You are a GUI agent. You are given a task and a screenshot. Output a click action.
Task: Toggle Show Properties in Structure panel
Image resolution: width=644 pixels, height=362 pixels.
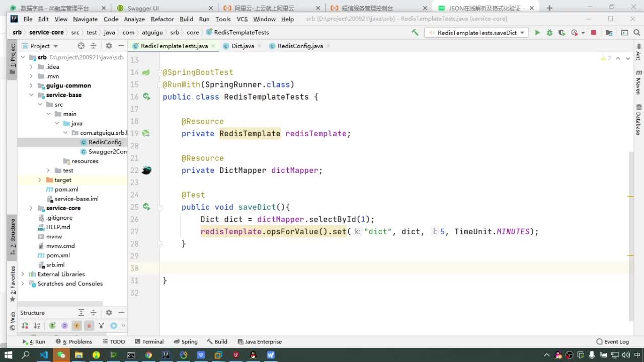point(64,326)
